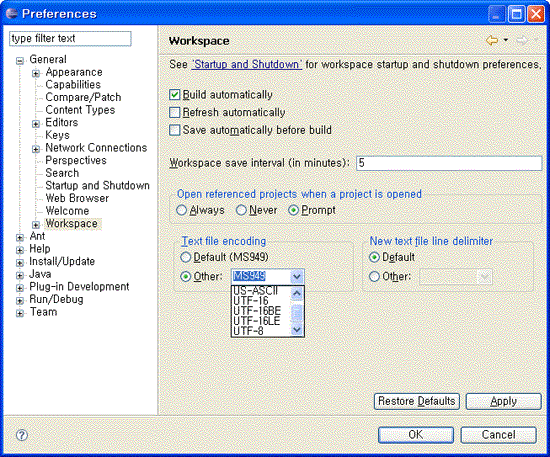
Task: Select the Never radio button
Action: (241, 210)
